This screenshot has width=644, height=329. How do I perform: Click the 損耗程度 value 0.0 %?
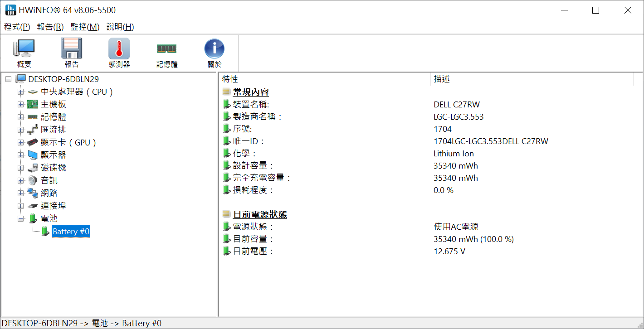click(444, 190)
